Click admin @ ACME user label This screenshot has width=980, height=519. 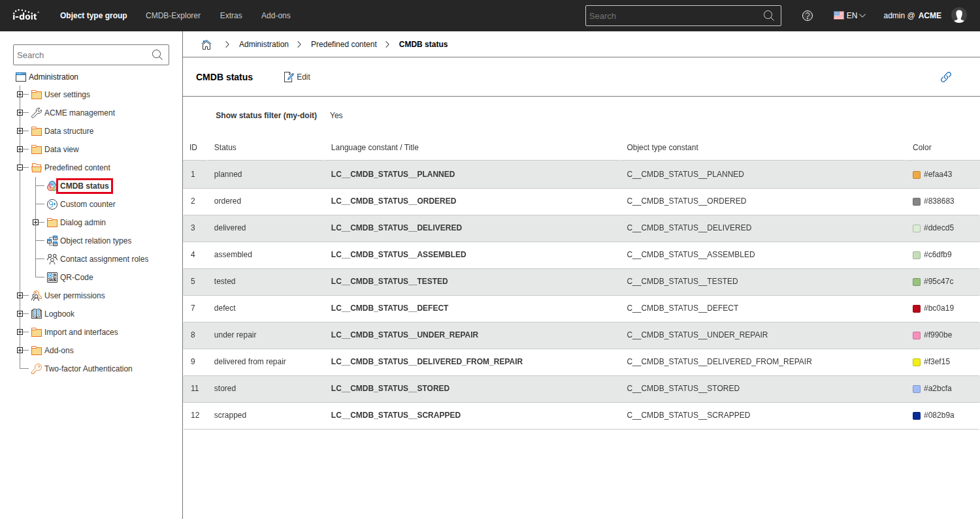[x=912, y=16]
